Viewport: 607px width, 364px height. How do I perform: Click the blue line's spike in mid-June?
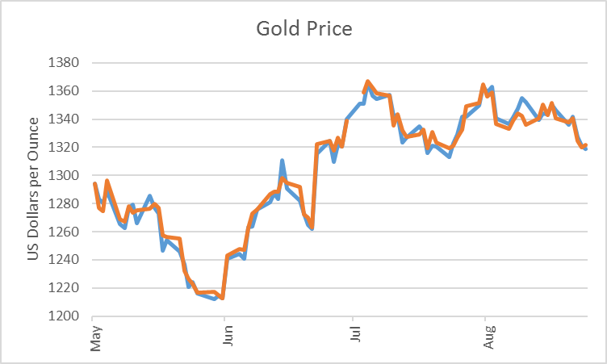pos(282,161)
